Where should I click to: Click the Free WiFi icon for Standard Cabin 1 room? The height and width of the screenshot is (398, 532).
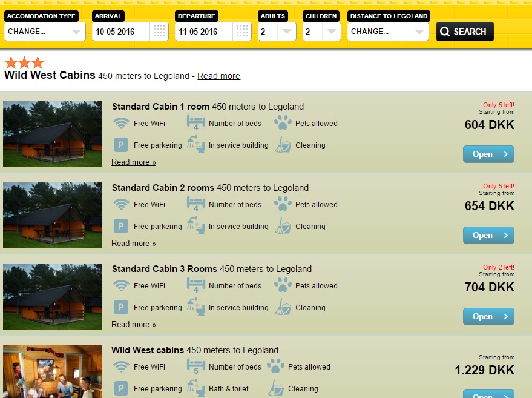tap(121, 123)
